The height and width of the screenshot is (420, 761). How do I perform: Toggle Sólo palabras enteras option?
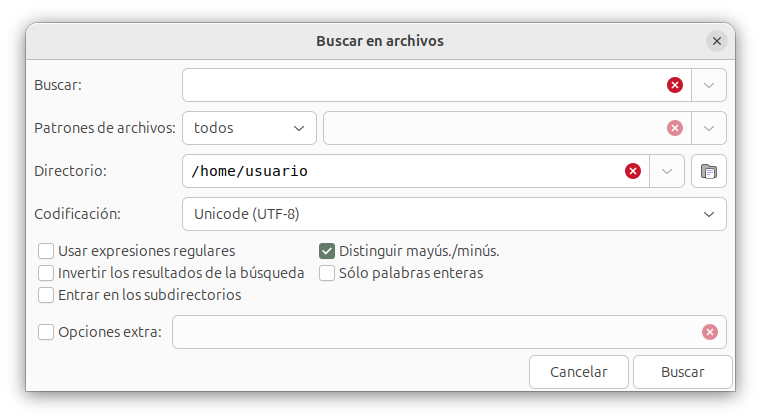327,273
